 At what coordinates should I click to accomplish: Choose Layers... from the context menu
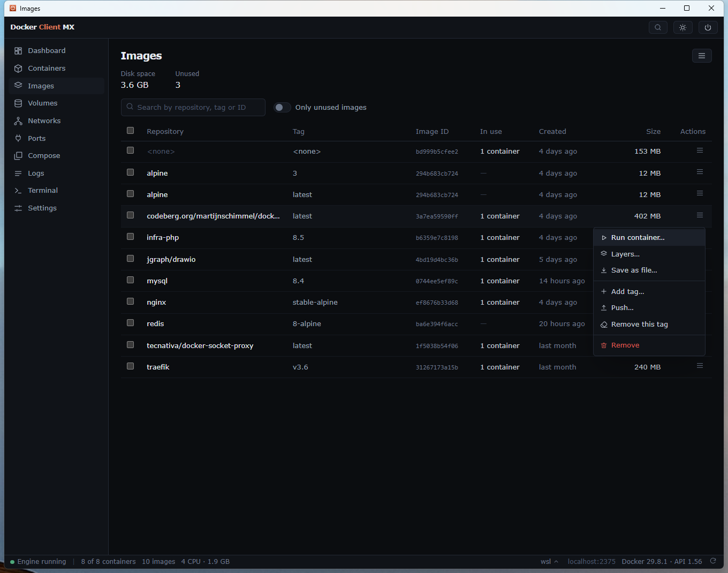pos(649,254)
